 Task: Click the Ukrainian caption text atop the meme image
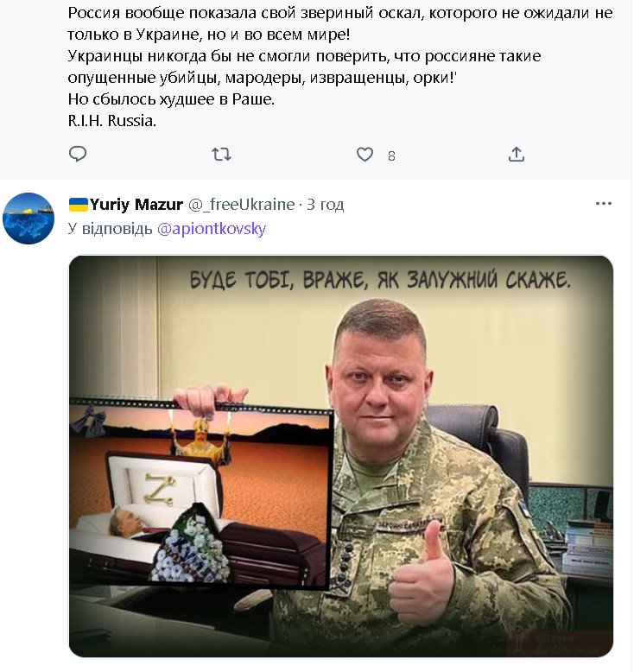[380, 280]
